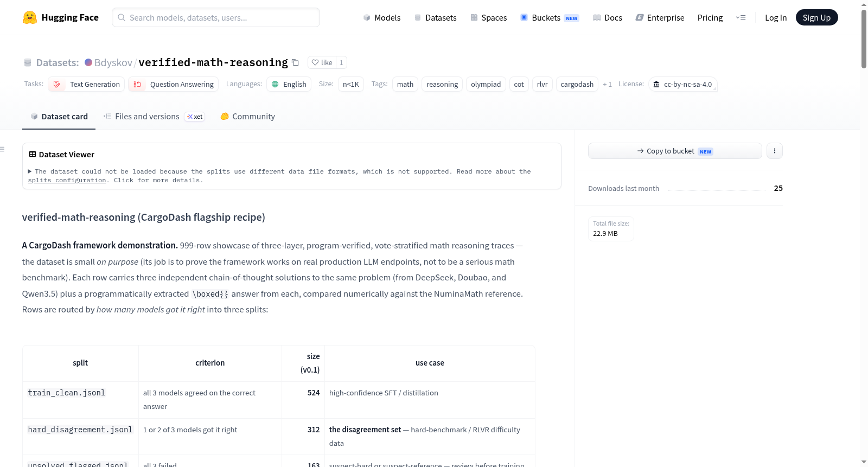Open the Datasets page
Screen dimensions: 868x467
pyautogui.click(x=436, y=17)
